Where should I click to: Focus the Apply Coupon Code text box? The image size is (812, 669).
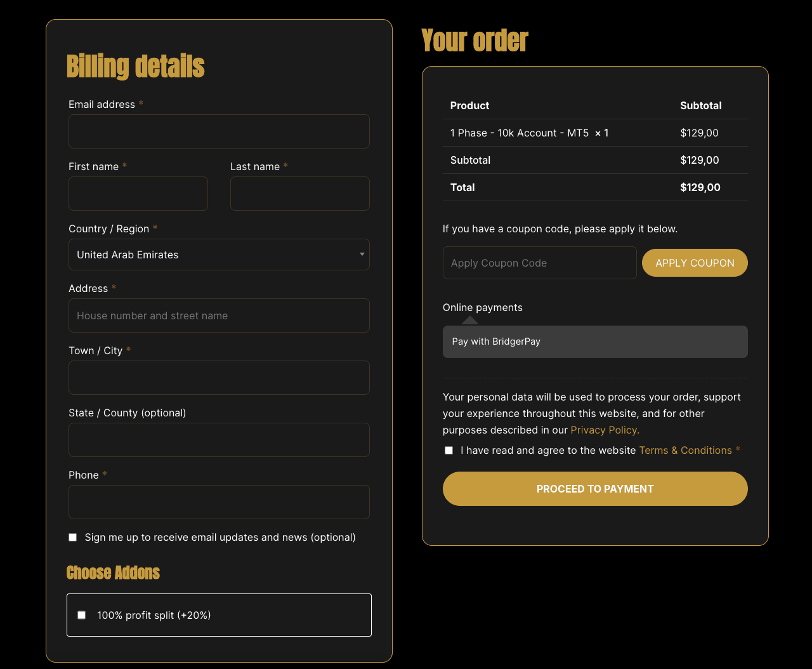pos(540,263)
